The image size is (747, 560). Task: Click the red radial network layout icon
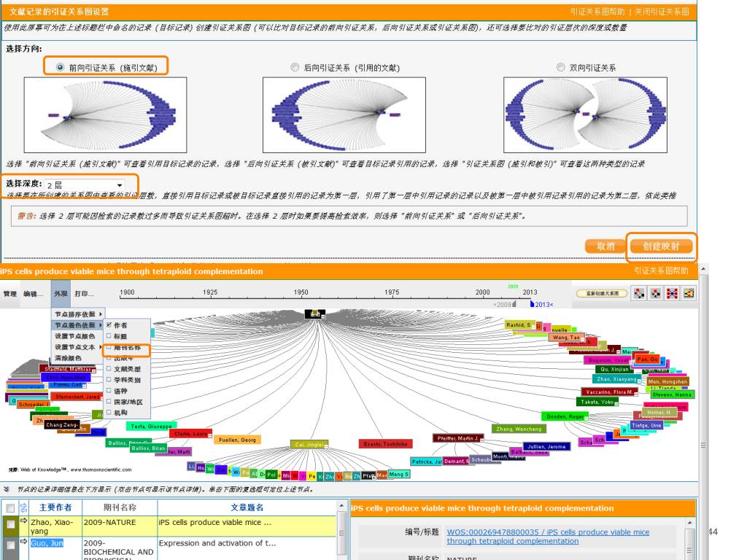click(672, 293)
